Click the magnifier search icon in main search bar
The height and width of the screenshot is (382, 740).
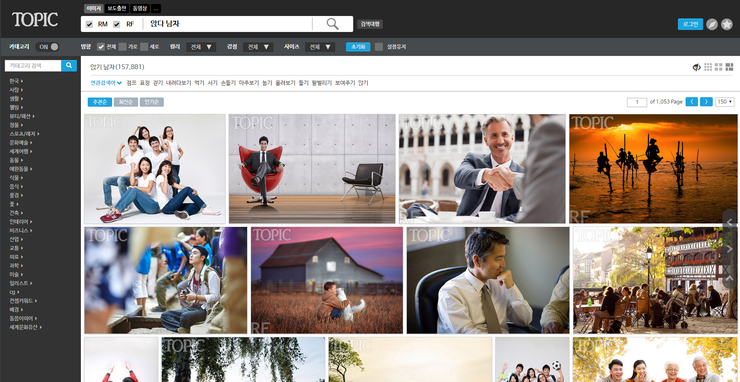pos(333,24)
